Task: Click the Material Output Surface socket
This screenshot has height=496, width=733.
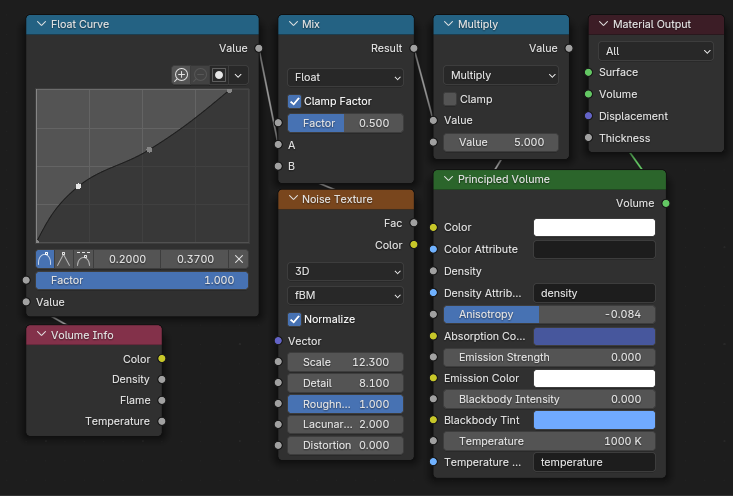Action: 589,72
